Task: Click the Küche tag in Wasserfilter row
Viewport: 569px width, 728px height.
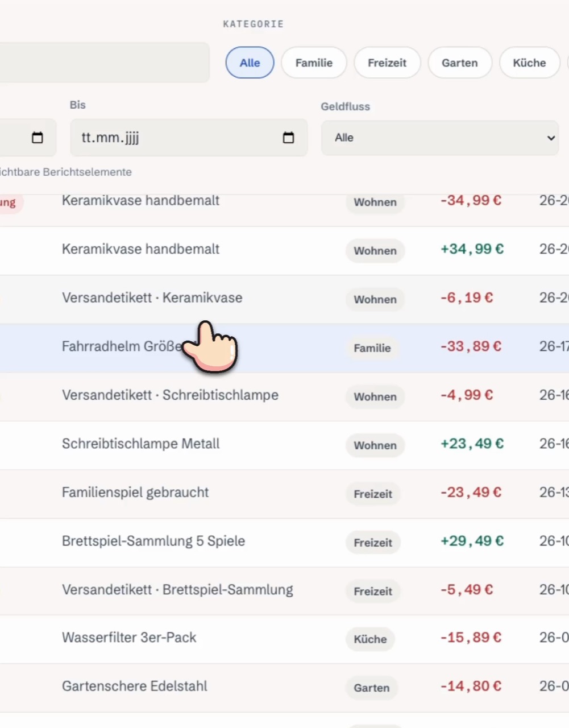Action: tap(370, 639)
